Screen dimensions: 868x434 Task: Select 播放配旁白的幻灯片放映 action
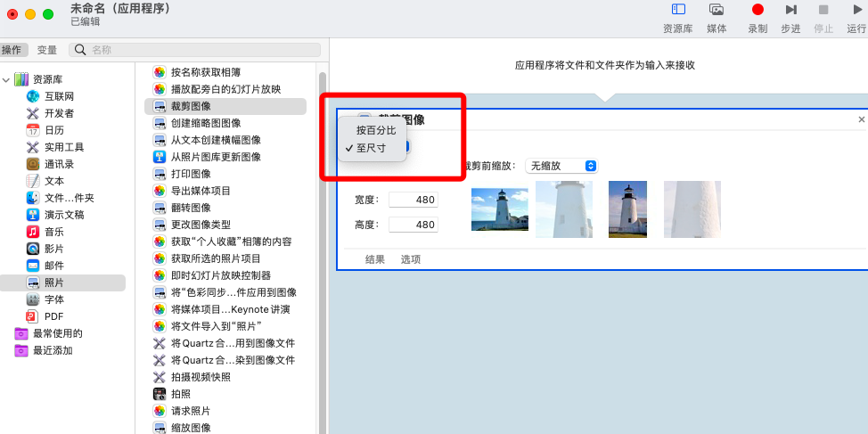pos(225,89)
